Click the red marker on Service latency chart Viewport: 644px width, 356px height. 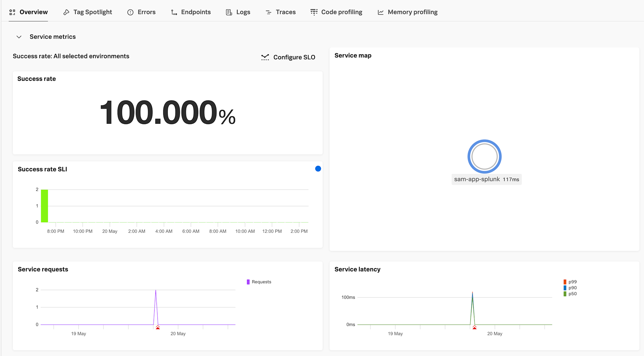[x=475, y=327]
